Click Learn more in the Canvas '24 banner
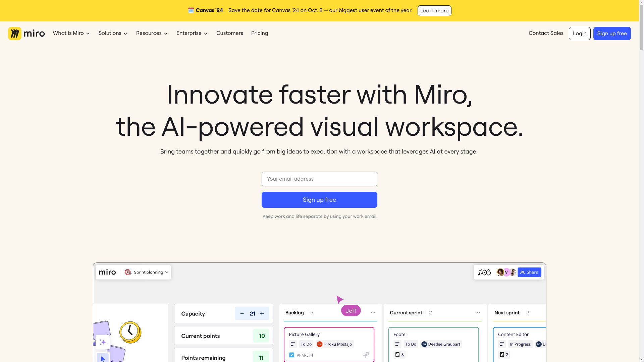Viewport: 644px width, 362px height. [x=434, y=11]
